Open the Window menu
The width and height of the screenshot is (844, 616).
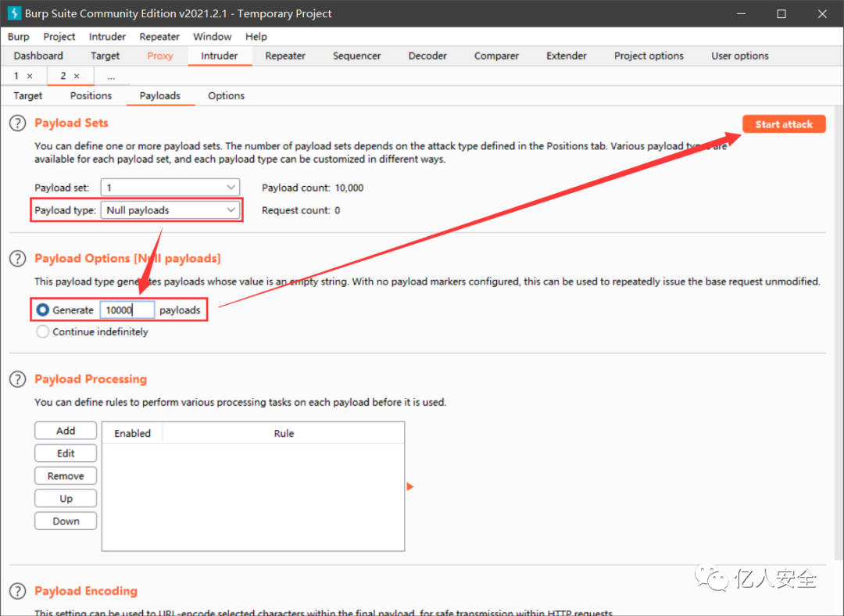coord(212,37)
